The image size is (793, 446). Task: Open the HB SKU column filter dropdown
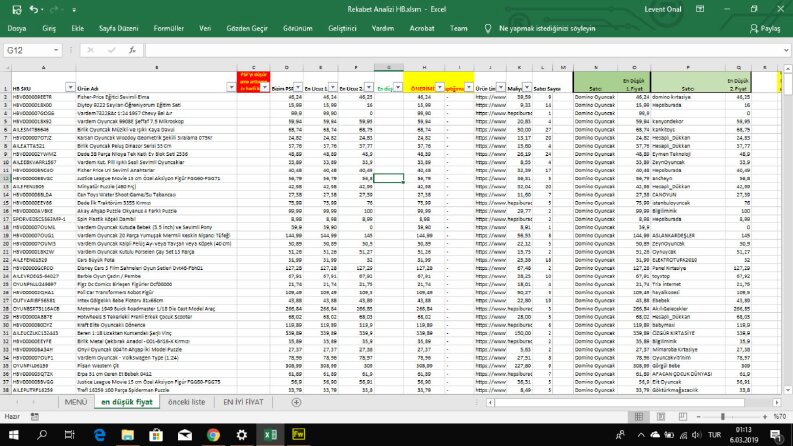pos(70,88)
